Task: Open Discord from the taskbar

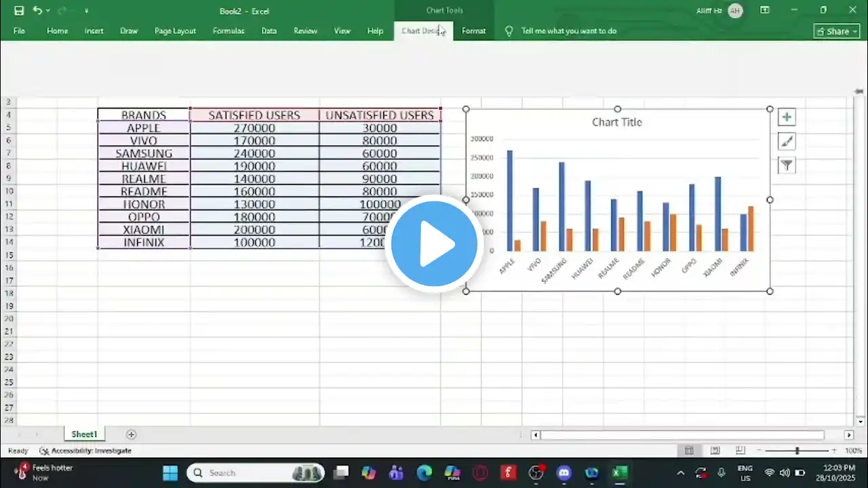Action: 564,472
